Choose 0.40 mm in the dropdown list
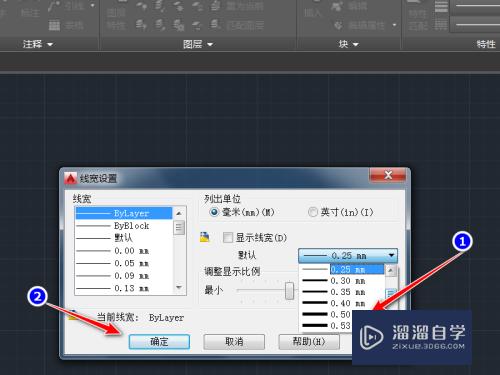Image resolution: width=500 pixels, height=375 pixels. [x=343, y=304]
